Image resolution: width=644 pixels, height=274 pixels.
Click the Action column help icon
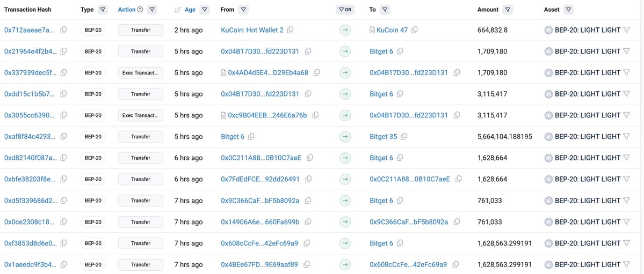coord(140,10)
